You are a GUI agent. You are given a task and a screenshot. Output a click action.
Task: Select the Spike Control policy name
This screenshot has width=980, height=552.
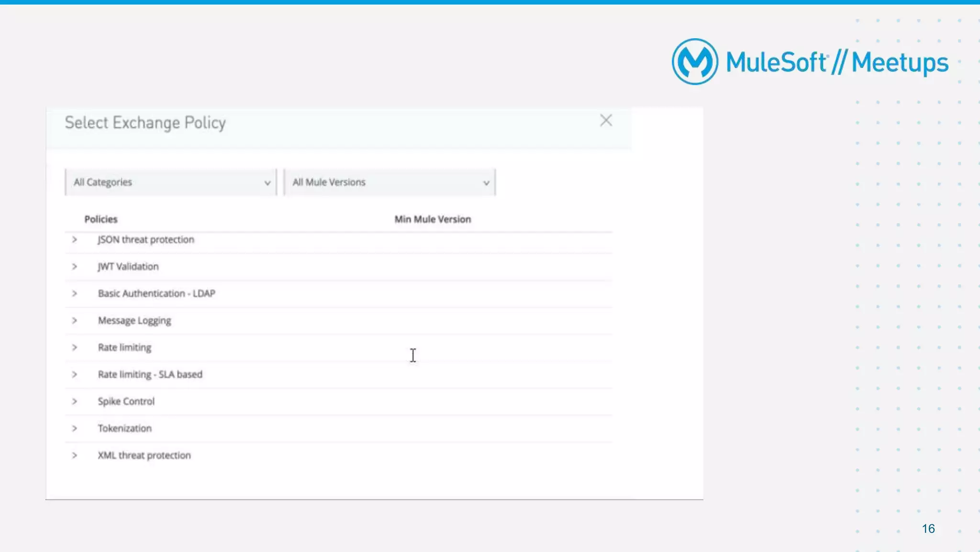(126, 402)
